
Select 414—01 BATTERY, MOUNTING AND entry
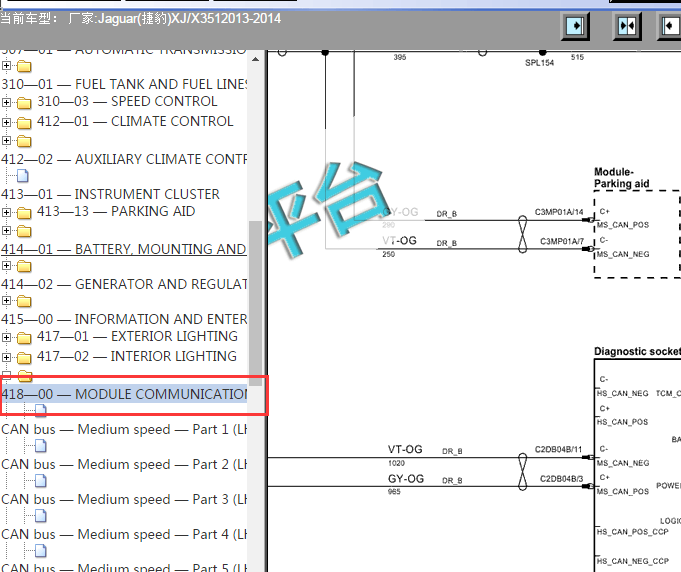(124, 249)
